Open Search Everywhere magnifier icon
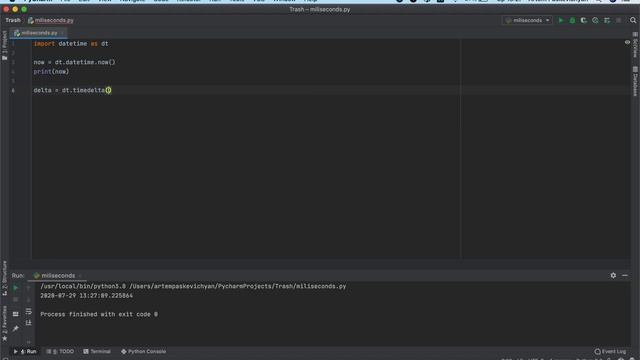Viewport: 640px width, 360px height. 633,20
